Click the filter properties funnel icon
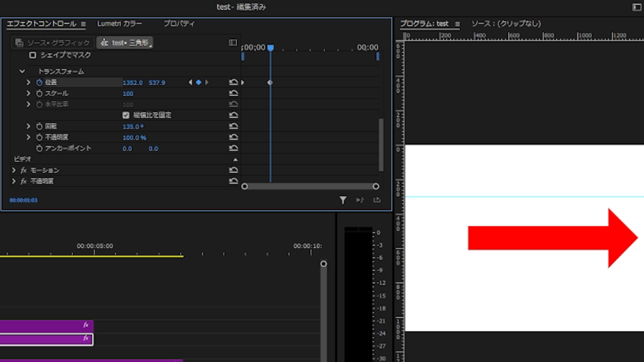 pyautogui.click(x=343, y=200)
